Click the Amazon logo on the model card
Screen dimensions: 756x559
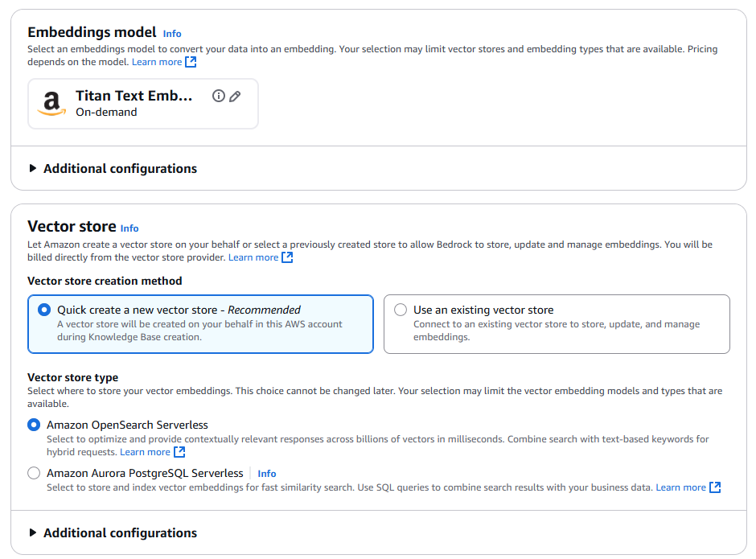51,103
